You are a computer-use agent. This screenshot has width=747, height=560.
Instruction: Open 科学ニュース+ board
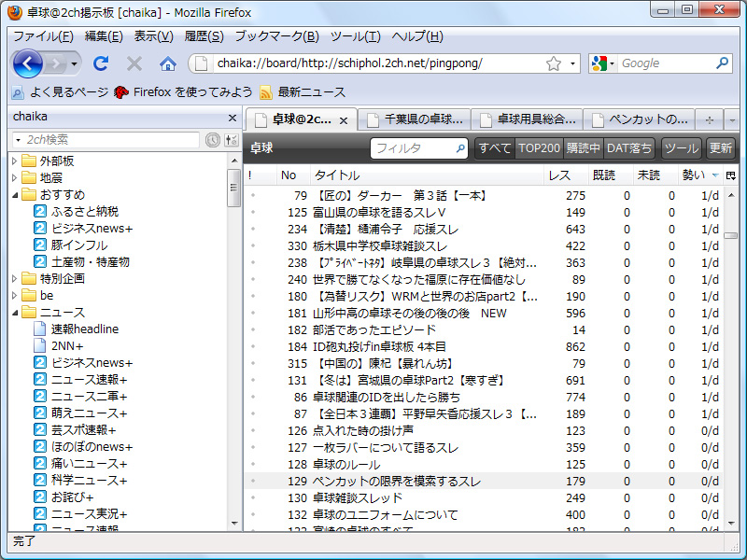tap(80, 481)
